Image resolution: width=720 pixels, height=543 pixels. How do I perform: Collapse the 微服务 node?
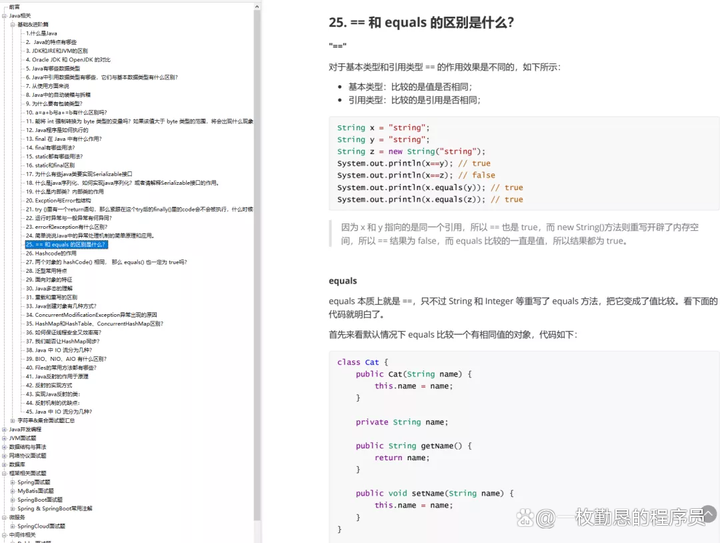click(x=4, y=517)
